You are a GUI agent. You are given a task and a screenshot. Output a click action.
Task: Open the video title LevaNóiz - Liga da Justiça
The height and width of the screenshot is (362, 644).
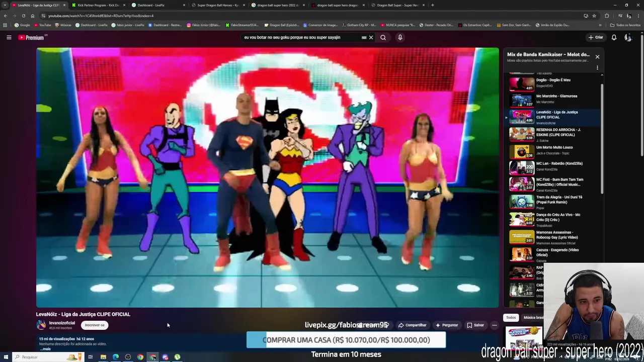coord(83,314)
